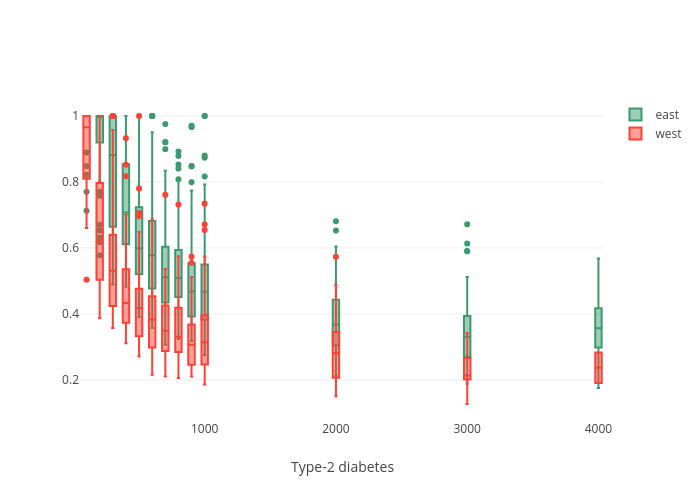Hide west trace via its legend label

pos(668,134)
